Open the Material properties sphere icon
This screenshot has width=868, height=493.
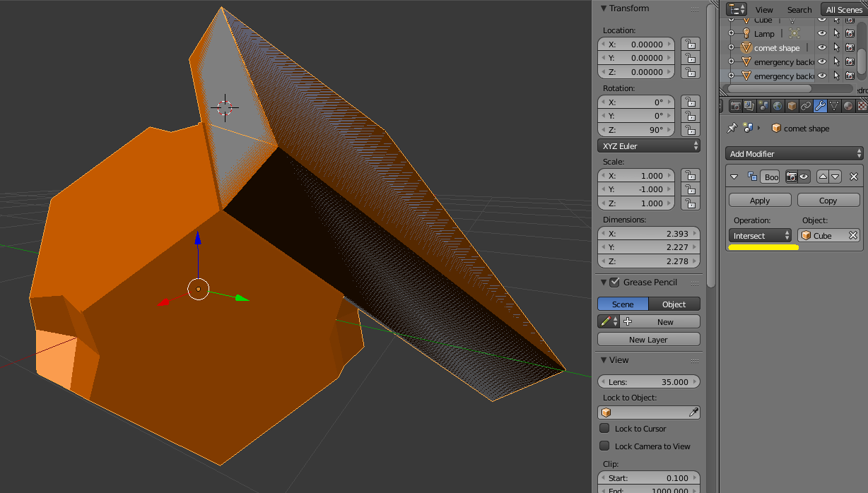click(848, 106)
